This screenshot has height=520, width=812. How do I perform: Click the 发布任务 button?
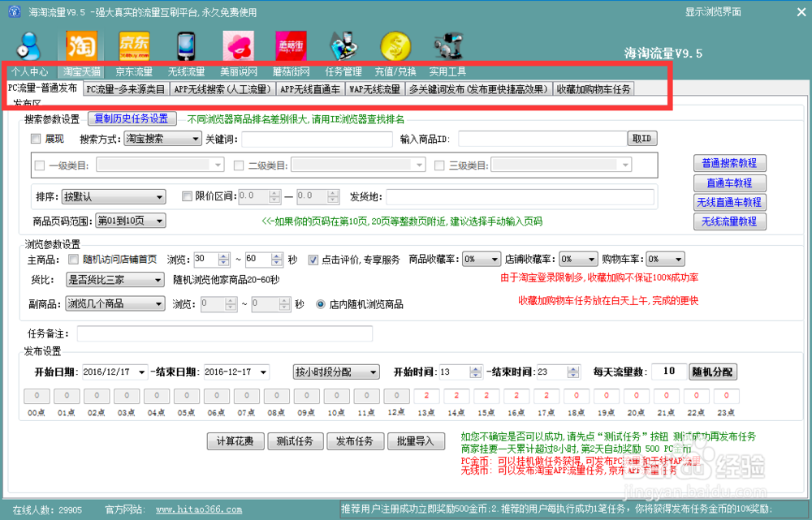(355, 441)
